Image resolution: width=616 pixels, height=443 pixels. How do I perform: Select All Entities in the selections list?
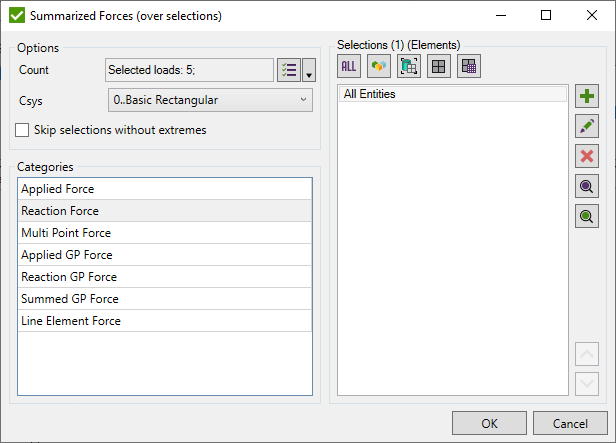tap(452, 94)
